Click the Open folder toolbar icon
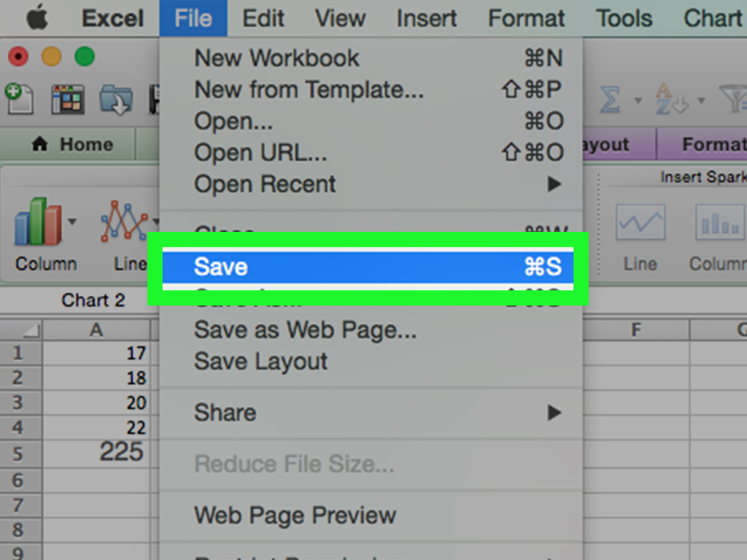This screenshot has width=747, height=560. tap(116, 99)
